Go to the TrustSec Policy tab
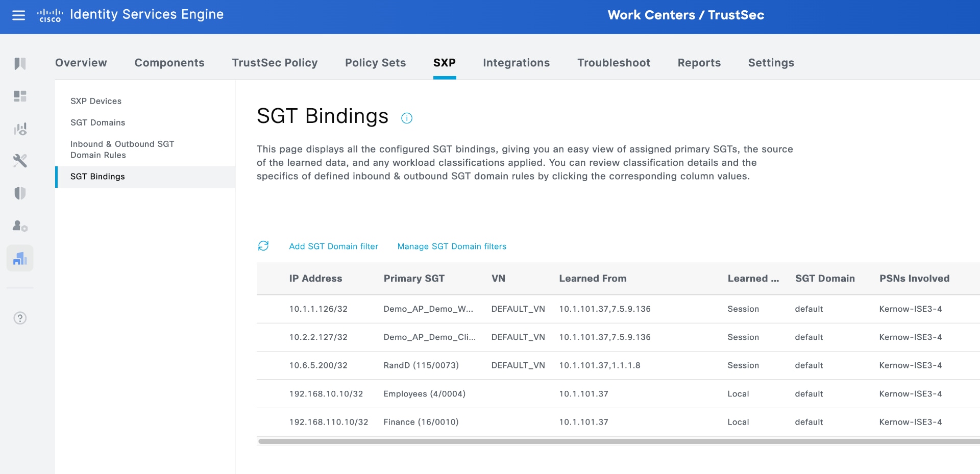 point(275,63)
